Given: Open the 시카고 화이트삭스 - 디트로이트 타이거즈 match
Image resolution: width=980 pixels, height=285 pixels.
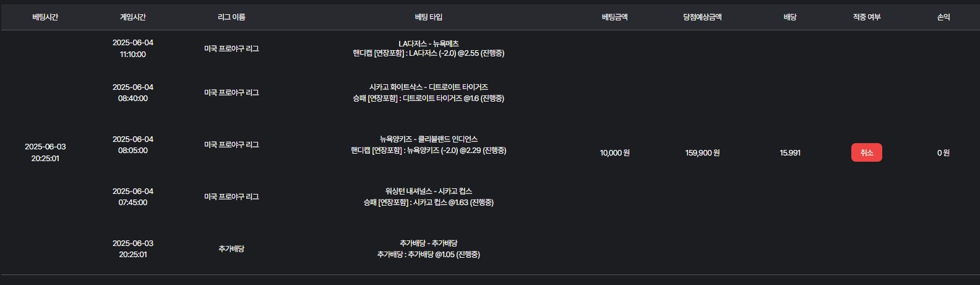Looking at the screenshot, I should 428,87.
